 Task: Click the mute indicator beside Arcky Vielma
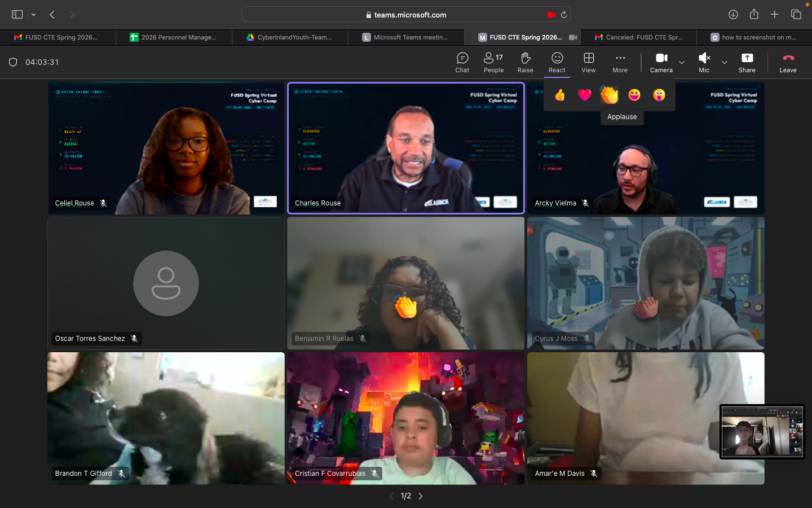tap(586, 203)
